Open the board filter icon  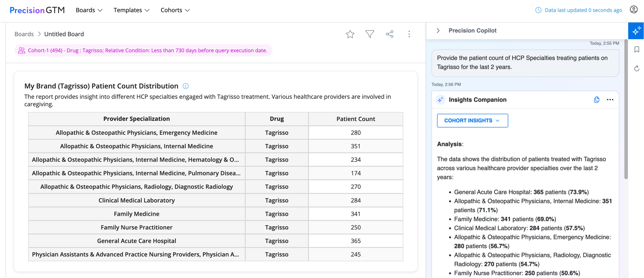[370, 34]
